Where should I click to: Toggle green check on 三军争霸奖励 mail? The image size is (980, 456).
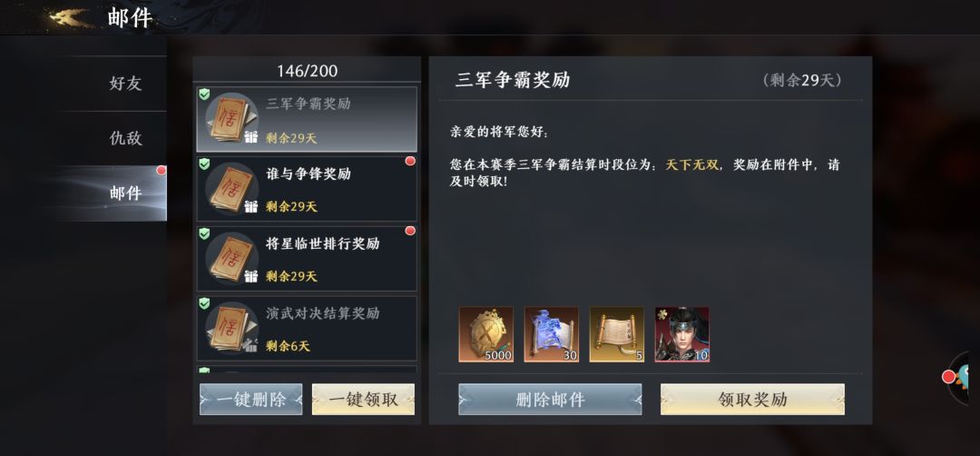point(204,94)
